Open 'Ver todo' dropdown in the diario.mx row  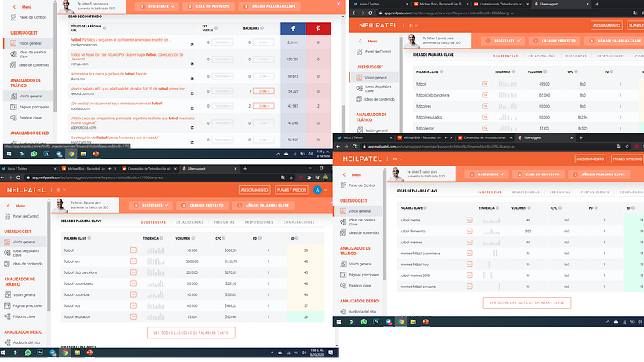pos(222,76)
